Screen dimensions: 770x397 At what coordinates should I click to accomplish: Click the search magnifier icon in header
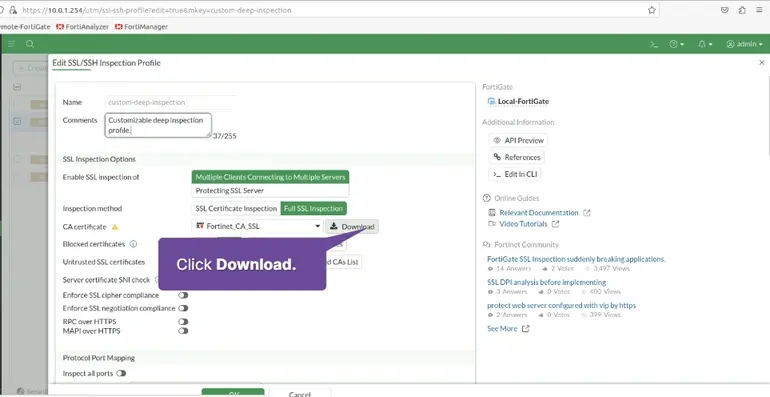click(x=30, y=44)
